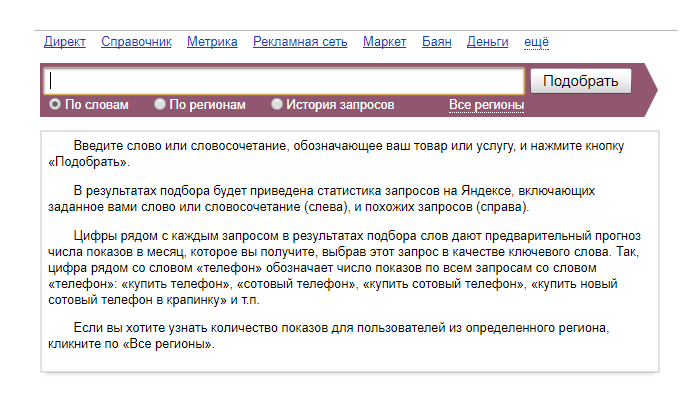Switch to the 'История запросов' radio option

point(277,104)
